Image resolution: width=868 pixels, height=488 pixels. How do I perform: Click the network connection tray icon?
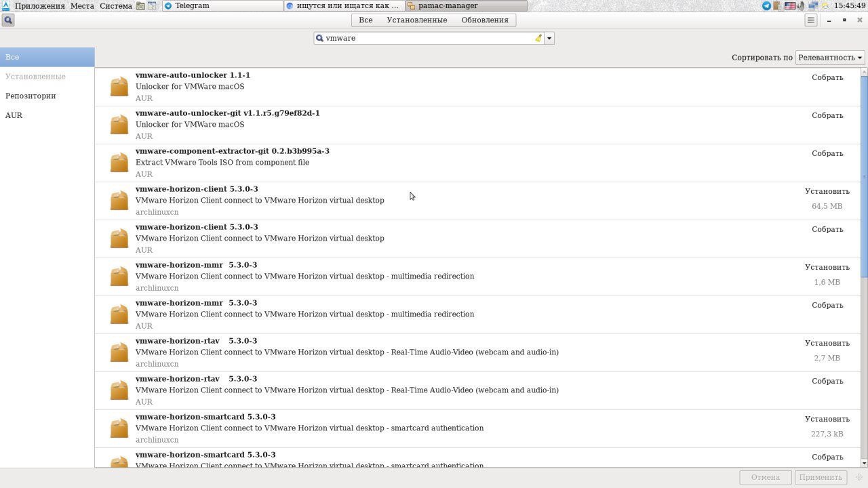(x=812, y=5)
